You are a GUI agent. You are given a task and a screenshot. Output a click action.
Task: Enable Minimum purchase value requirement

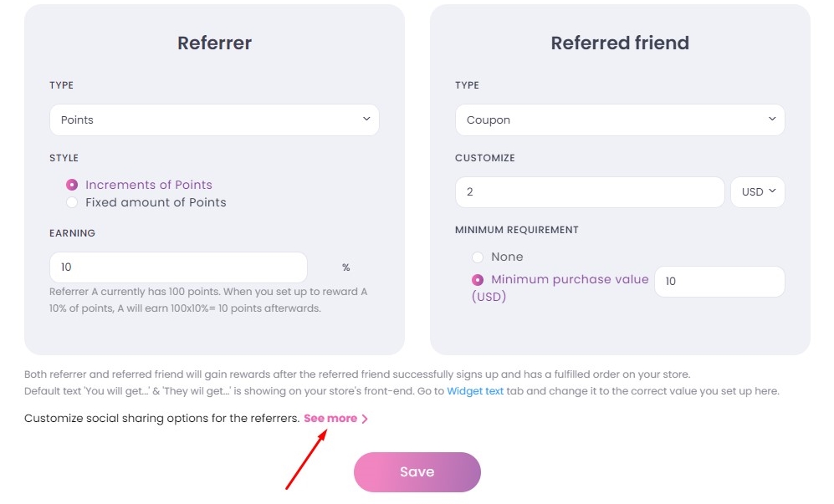(477, 279)
